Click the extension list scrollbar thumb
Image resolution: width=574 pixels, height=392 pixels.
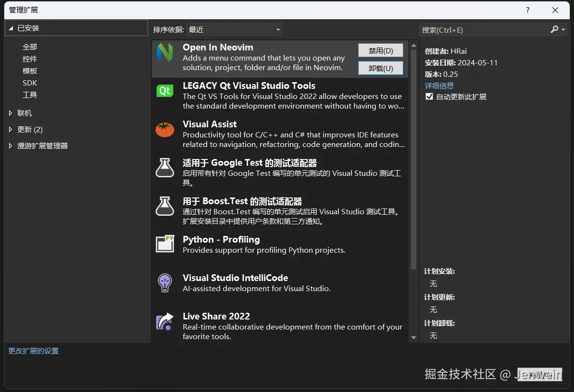413,159
